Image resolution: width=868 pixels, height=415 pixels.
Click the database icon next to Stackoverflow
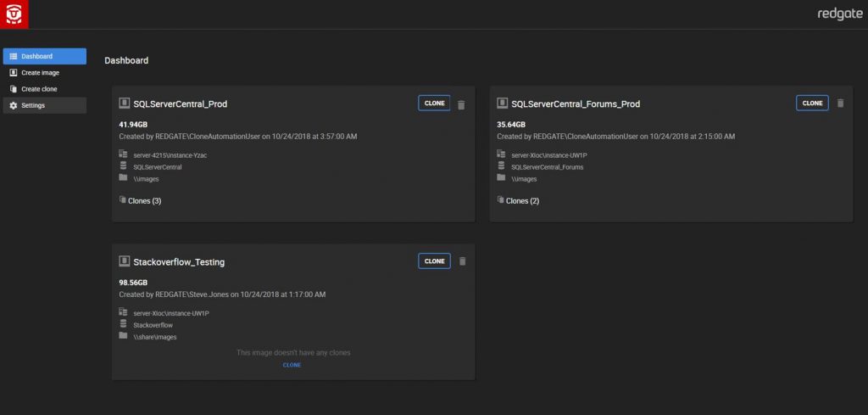[123, 323]
